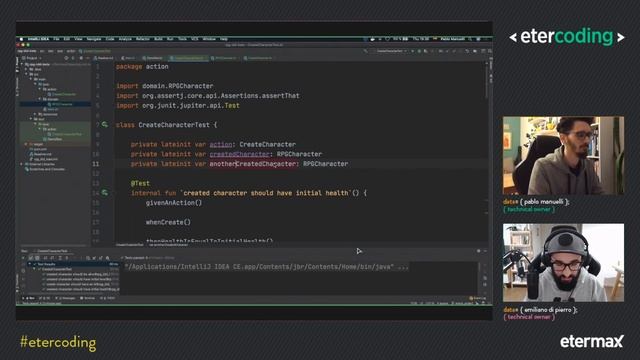The width and height of the screenshot is (640, 360).
Task: Collapse the project root folder node
Action: point(22,64)
